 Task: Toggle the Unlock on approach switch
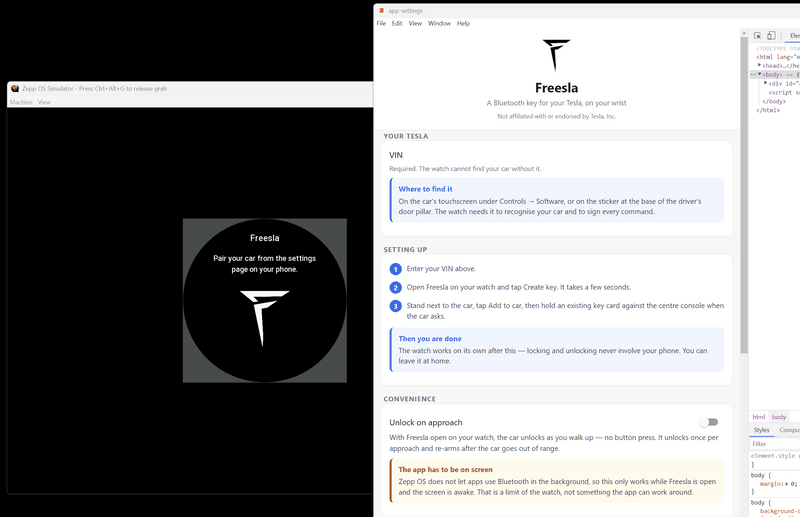point(709,422)
